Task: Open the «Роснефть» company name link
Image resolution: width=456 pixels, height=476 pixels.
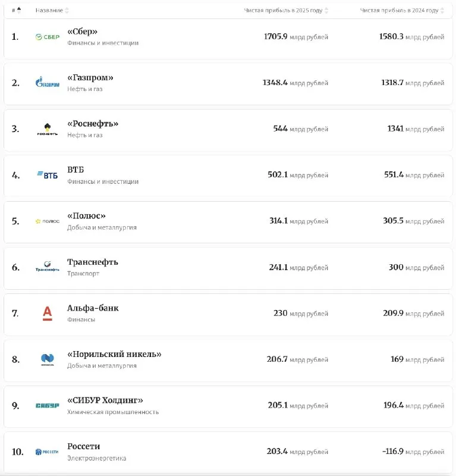Action: [93, 124]
